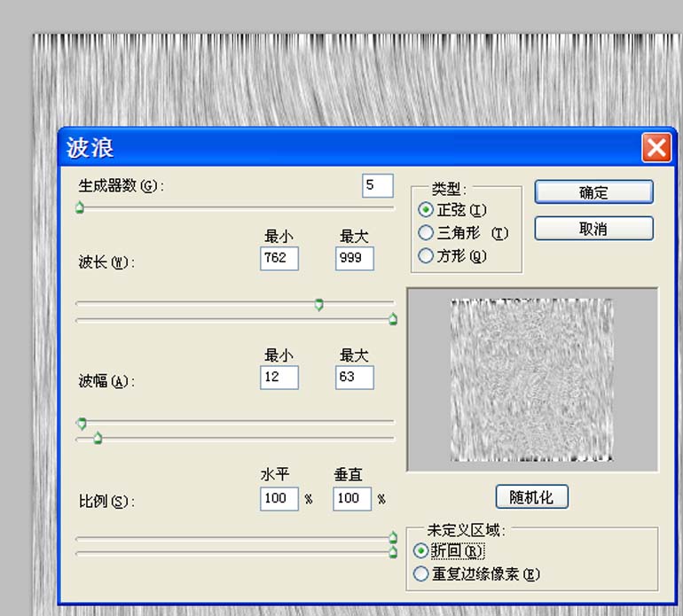The image size is (683, 616).
Task: Click the 波幅 最大 field showing 63
Action: pos(355,378)
